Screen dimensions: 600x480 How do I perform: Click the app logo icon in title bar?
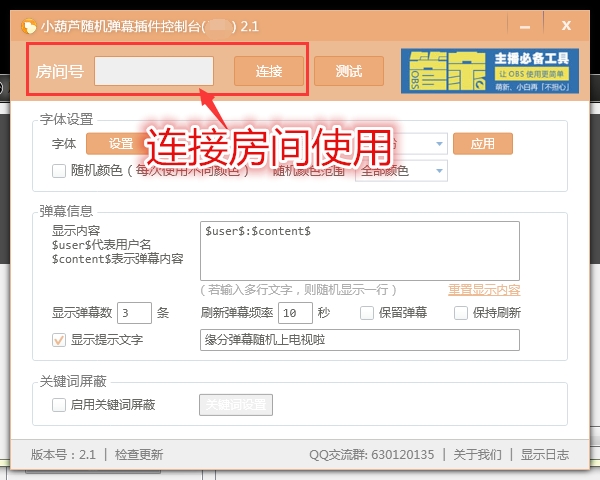pyautogui.click(x=29, y=26)
